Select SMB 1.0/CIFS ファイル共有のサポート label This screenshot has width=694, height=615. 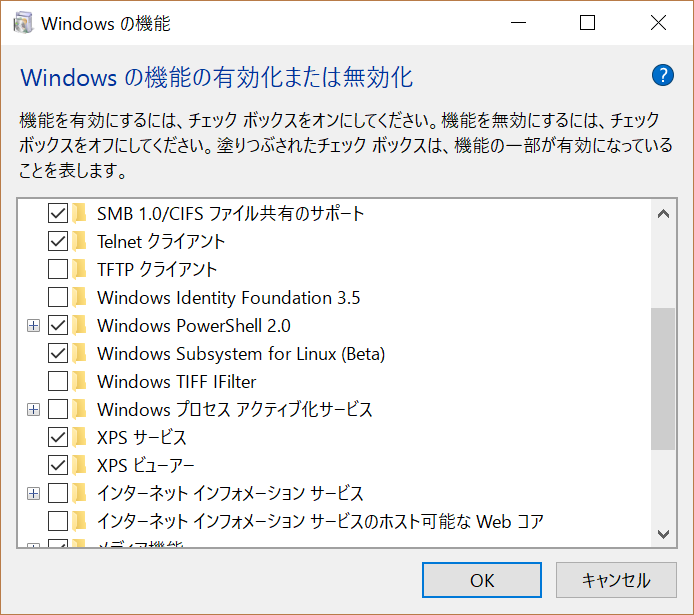[x=231, y=214]
